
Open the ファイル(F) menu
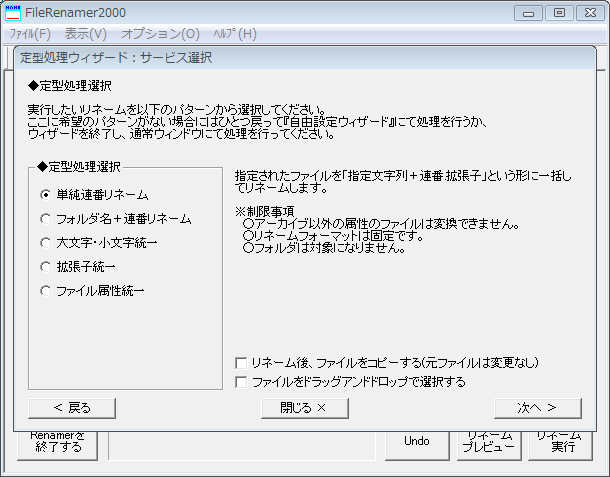(x=30, y=34)
